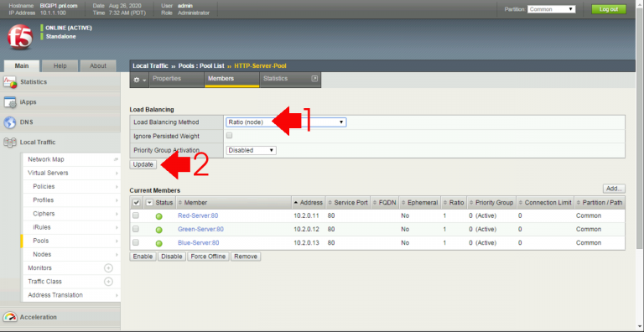Screen dimensions: 644x332
Task: Click the F5 logo icon
Action: (x=19, y=37)
